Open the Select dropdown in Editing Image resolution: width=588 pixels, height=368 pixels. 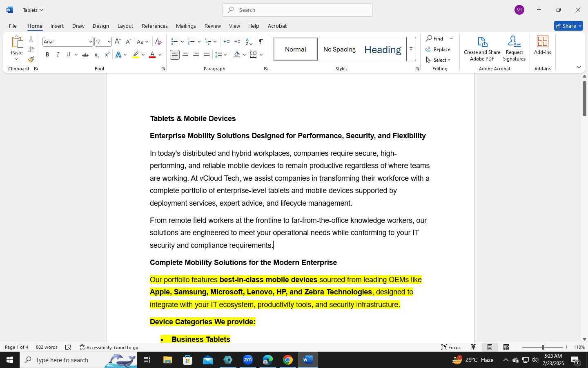(438, 60)
